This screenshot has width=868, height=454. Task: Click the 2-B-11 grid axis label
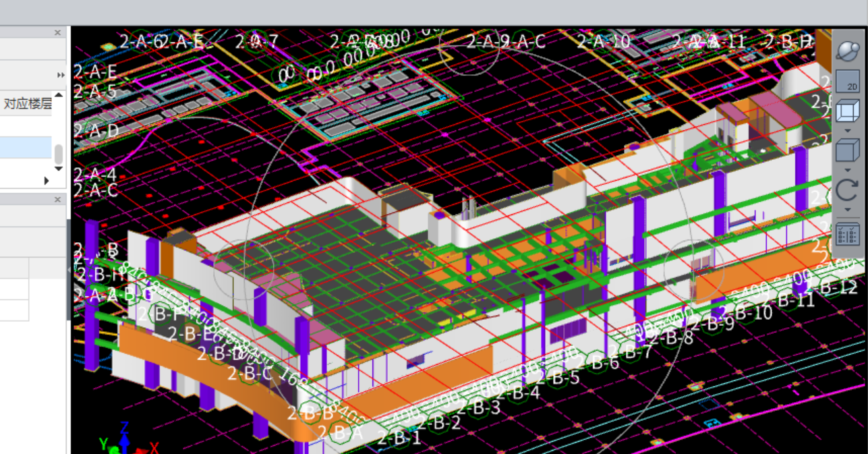pos(788,300)
